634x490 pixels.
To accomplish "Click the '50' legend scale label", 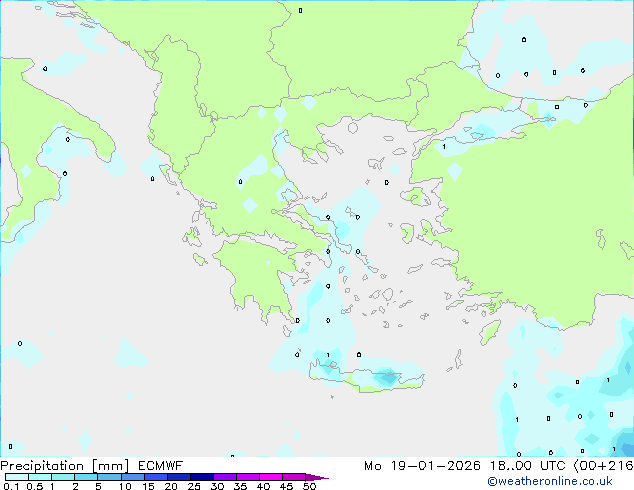I will (x=309, y=486).
